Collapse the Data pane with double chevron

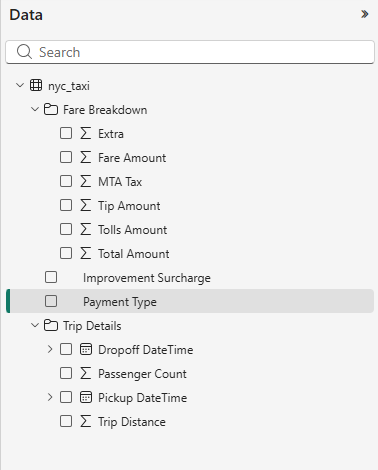(x=365, y=14)
